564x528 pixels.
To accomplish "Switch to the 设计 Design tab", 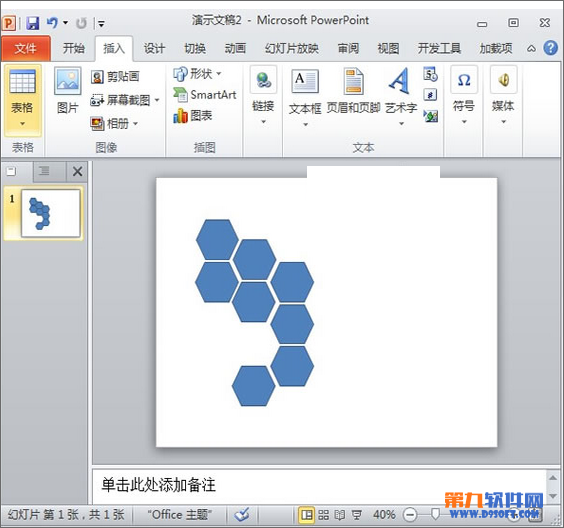I will click(154, 48).
